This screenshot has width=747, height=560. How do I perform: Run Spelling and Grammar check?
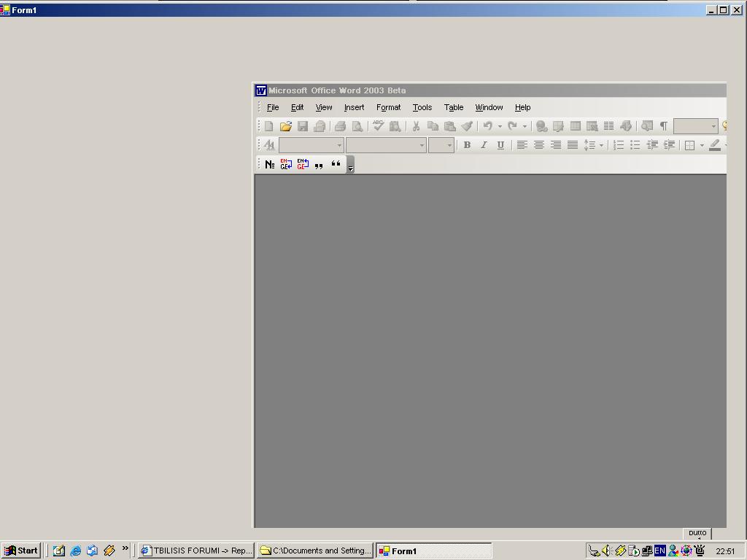379,126
